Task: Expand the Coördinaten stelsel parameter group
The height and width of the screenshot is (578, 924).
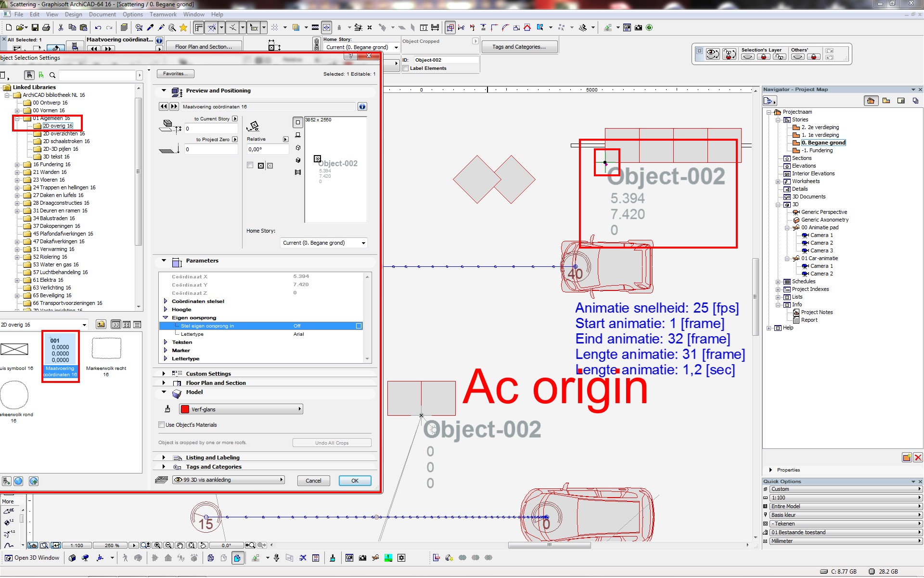Action: (166, 301)
